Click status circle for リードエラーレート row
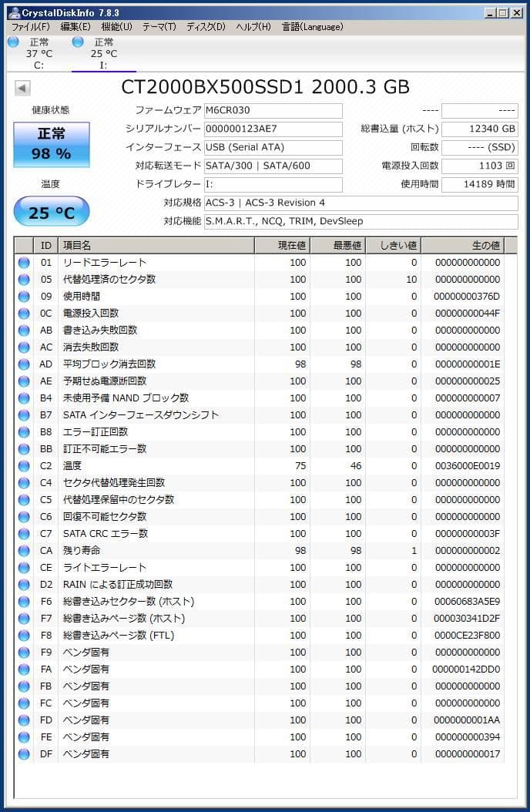The height and width of the screenshot is (812, 530). [24, 263]
